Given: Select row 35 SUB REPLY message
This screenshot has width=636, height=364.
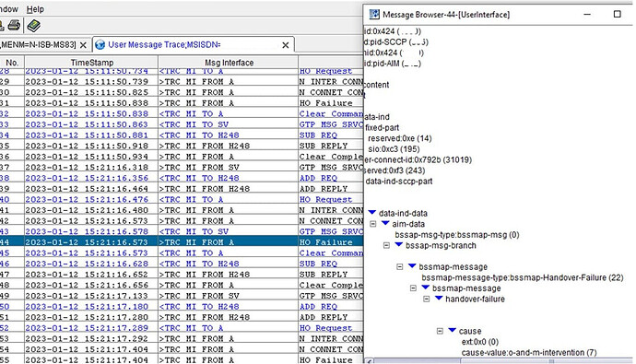Looking at the screenshot, I should coord(182,146).
